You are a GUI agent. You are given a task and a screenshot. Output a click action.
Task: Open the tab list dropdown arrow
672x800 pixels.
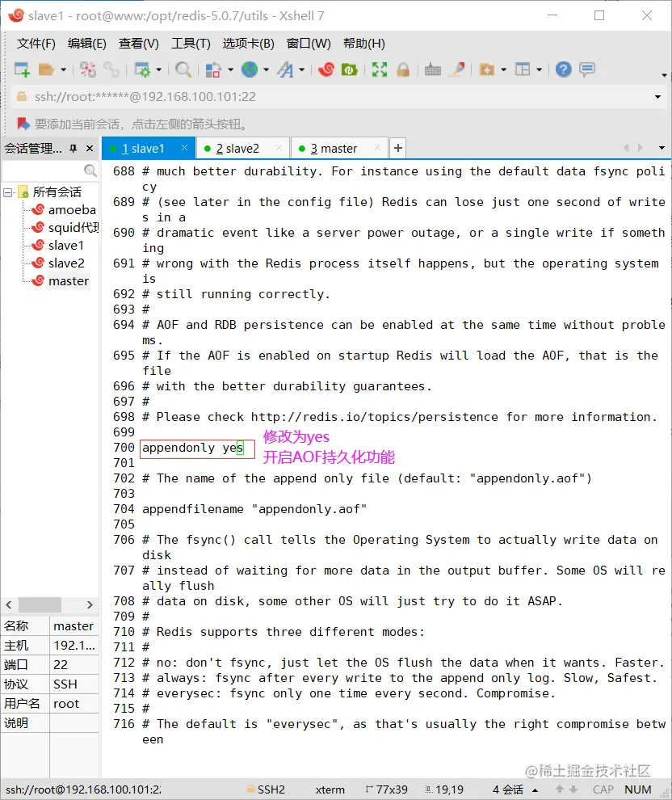[661, 148]
